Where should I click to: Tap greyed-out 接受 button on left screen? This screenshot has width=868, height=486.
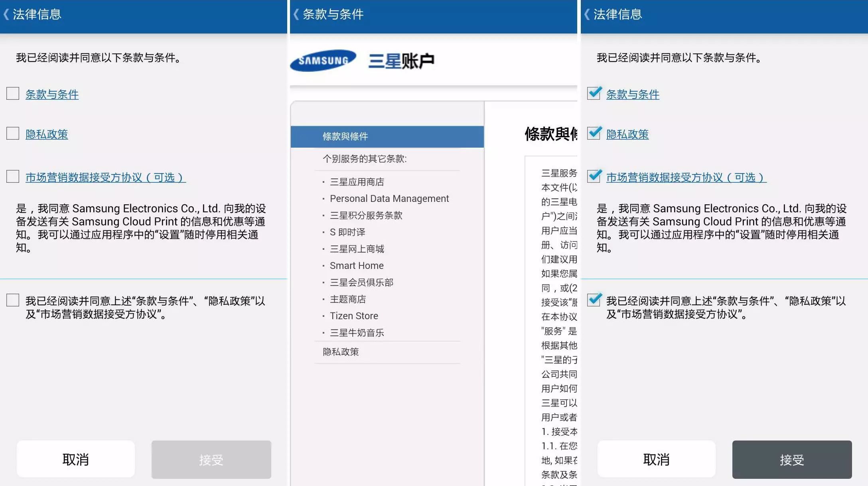211,459
